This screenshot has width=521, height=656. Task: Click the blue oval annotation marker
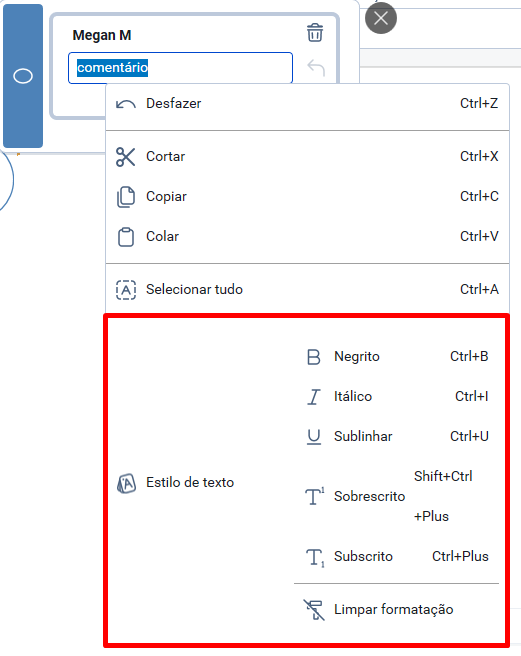[x=23, y=76]
